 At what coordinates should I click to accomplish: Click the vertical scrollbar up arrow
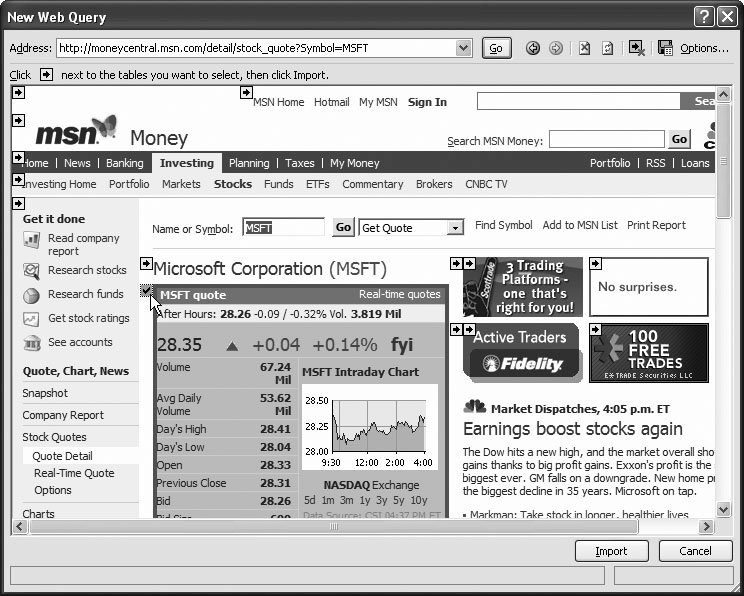click(x=724, y=94)
